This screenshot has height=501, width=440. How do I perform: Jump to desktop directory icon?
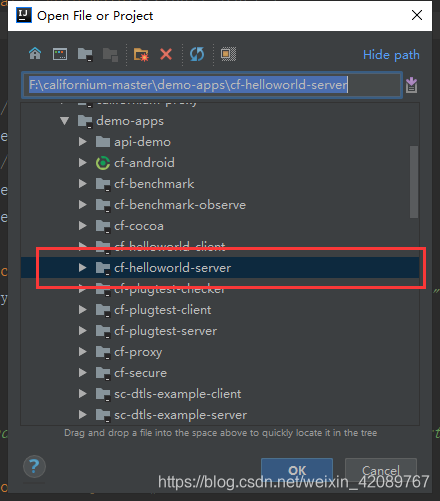pos(60,54)
